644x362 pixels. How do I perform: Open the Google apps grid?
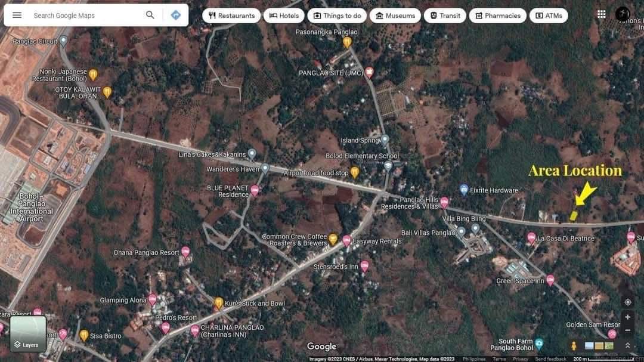click(x=601, y=14)
